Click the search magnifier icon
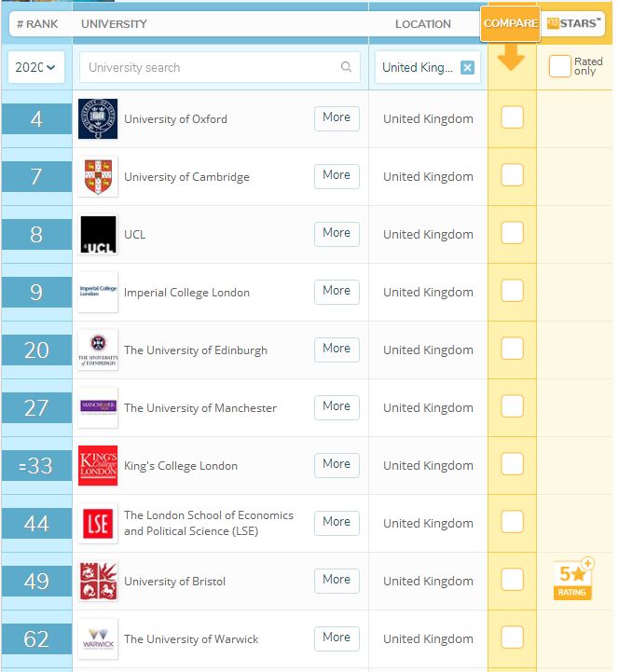 click(x=346, y=67)
